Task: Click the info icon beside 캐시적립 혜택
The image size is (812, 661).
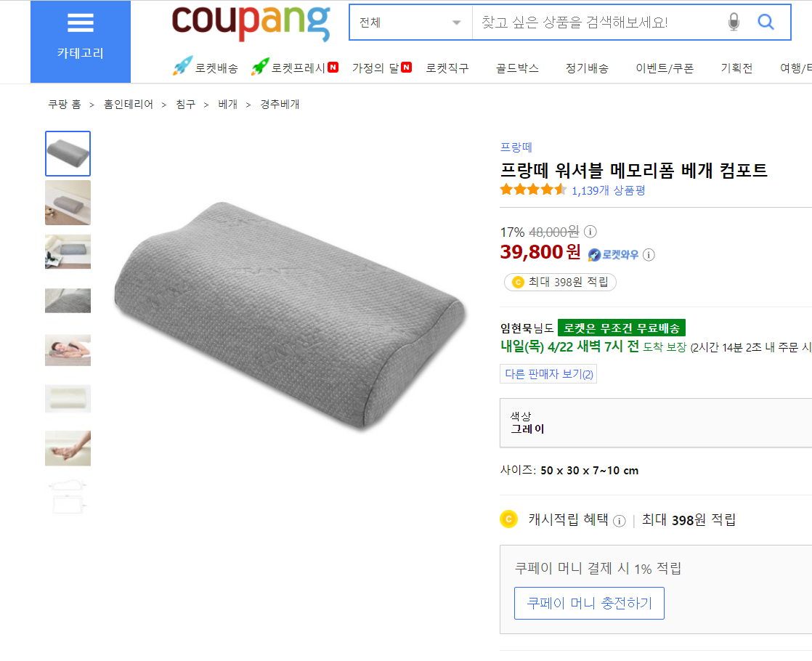Action: pyautogui.click(x=619, y=521)
